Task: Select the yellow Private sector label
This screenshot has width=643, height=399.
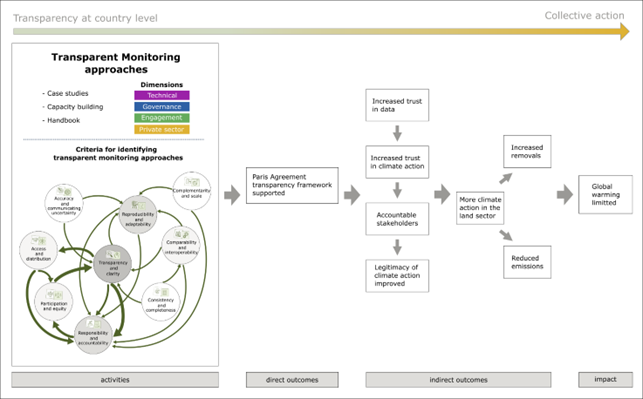Action: pyautogui.click(x=162, y=129)
